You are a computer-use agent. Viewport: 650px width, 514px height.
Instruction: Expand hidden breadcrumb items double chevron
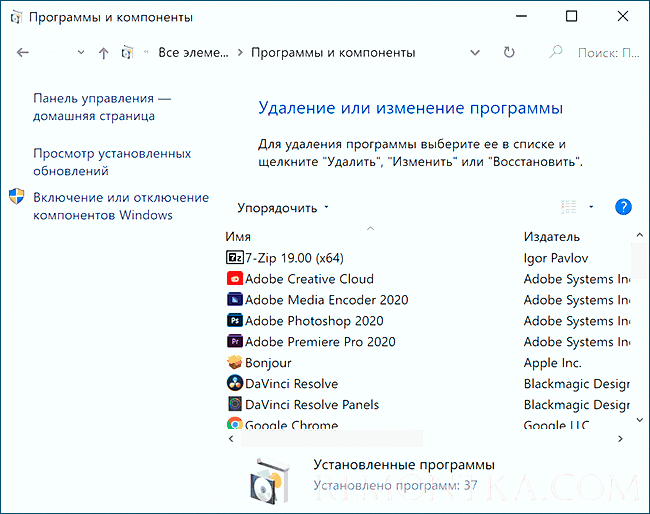pos(146,52)
